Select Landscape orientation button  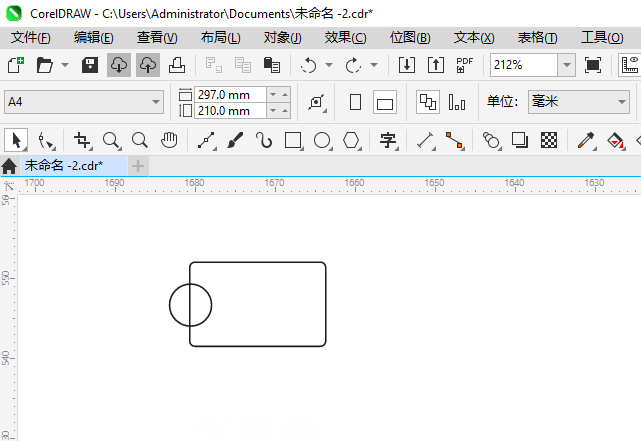click(385, 102)
